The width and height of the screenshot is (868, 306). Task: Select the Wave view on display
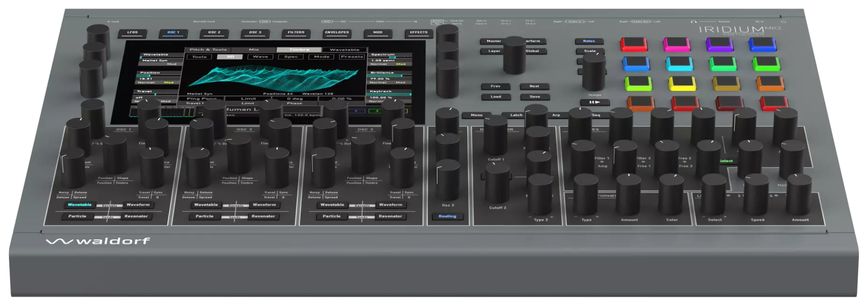coord(260,57)
